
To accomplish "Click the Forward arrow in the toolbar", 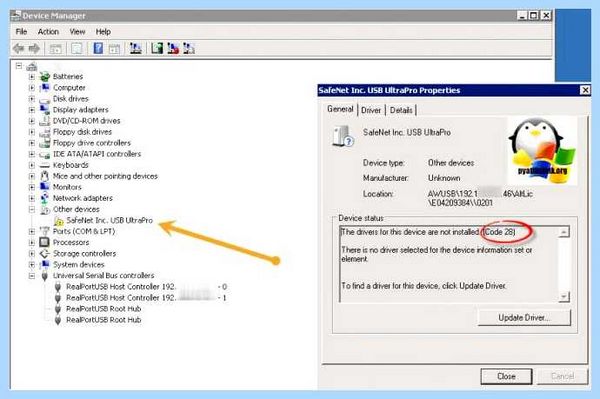I will point(34,48).
